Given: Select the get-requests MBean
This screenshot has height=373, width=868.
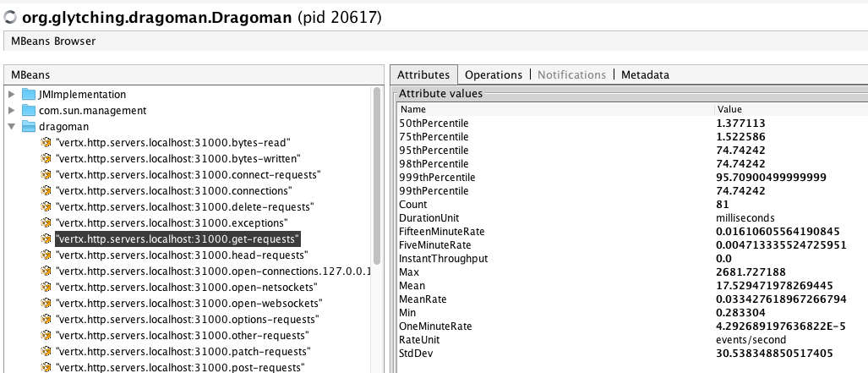Looking at the screenshot, I should coord(177,239).
